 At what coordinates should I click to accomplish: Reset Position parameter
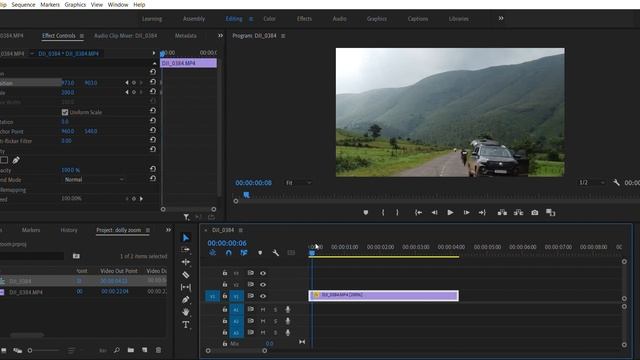153,82
